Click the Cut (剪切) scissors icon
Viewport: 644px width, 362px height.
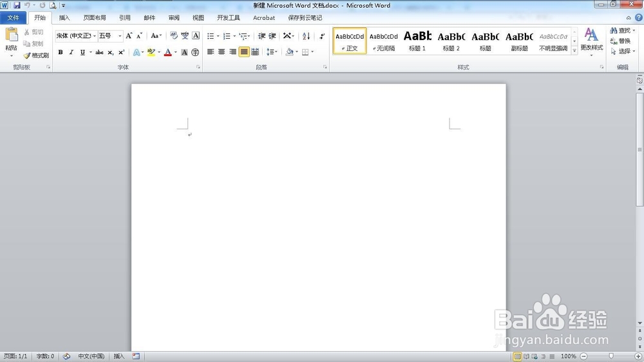pos(27,32)
